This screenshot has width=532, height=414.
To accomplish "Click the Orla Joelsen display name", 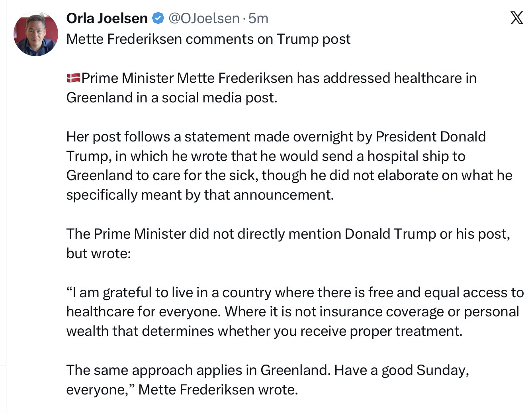I will [x=107, y=18].
